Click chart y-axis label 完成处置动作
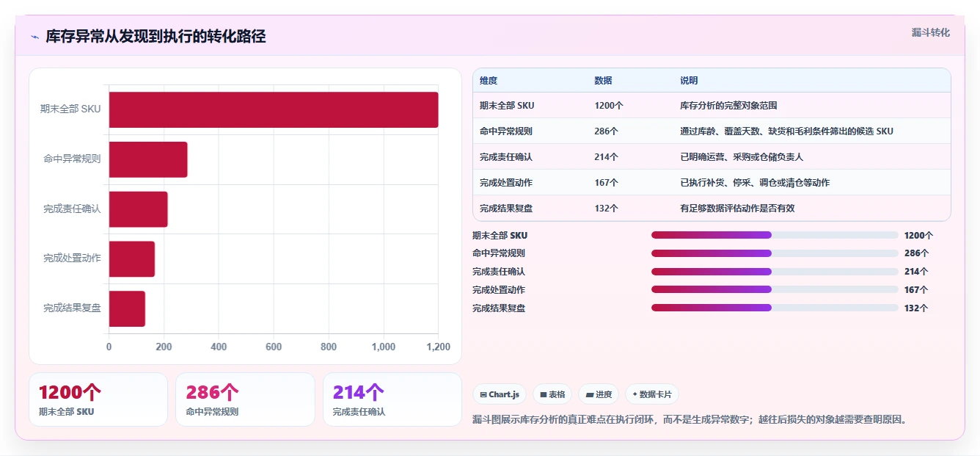980x456 pixels. [x=72, y=258]
